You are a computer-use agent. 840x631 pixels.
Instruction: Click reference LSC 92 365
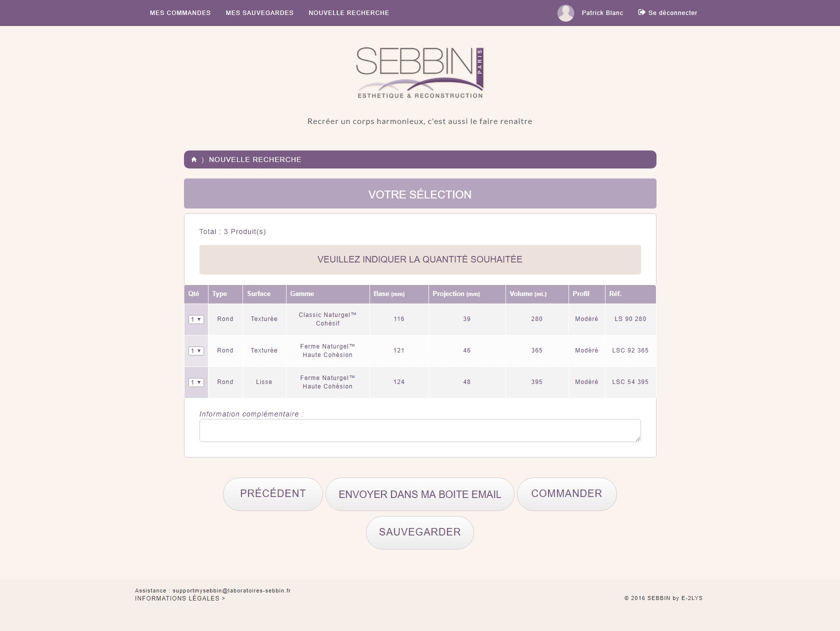coord(630,350)
